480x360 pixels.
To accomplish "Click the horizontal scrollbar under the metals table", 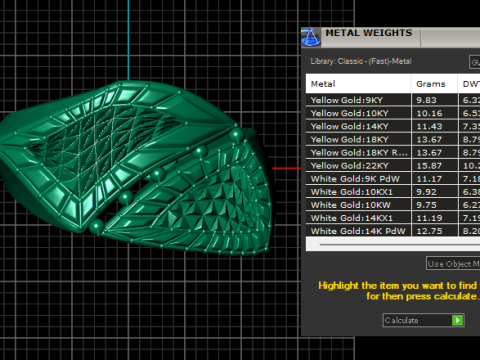I will [x=393, y=244].
